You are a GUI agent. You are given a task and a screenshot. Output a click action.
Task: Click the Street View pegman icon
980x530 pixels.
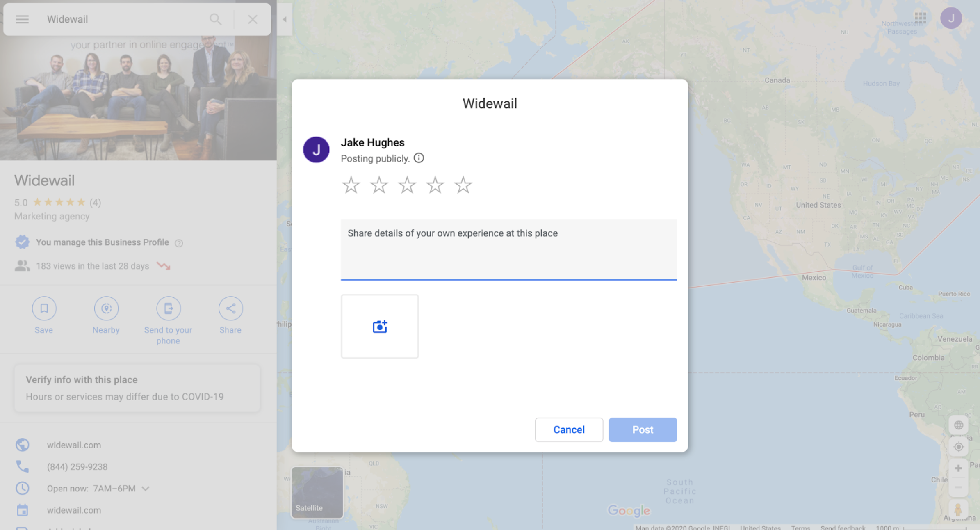pos(958,510)
